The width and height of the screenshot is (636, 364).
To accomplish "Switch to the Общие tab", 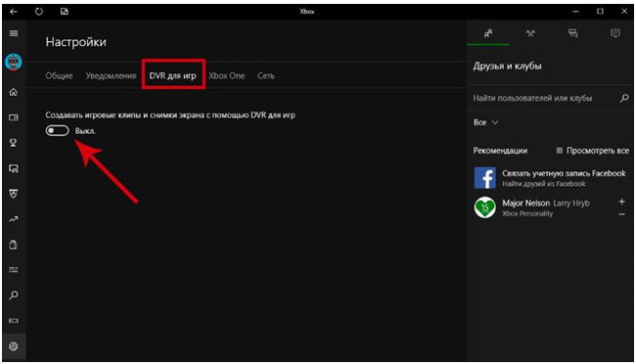I will (x=60, y=76).
